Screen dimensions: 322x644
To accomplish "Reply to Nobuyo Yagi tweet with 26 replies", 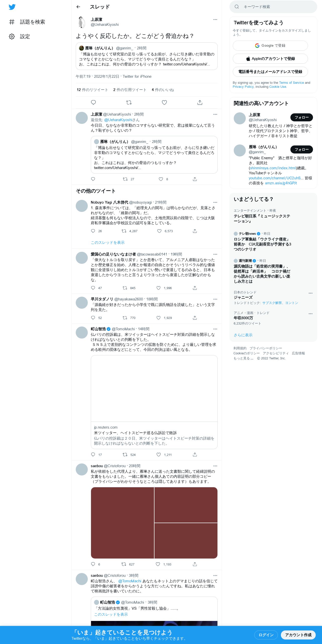I will tap(93, 231).
